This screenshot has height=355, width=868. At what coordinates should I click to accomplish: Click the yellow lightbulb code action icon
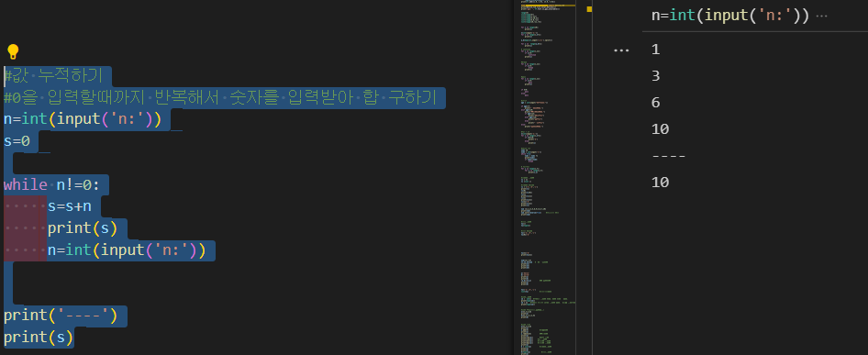(x=13, y=52)
